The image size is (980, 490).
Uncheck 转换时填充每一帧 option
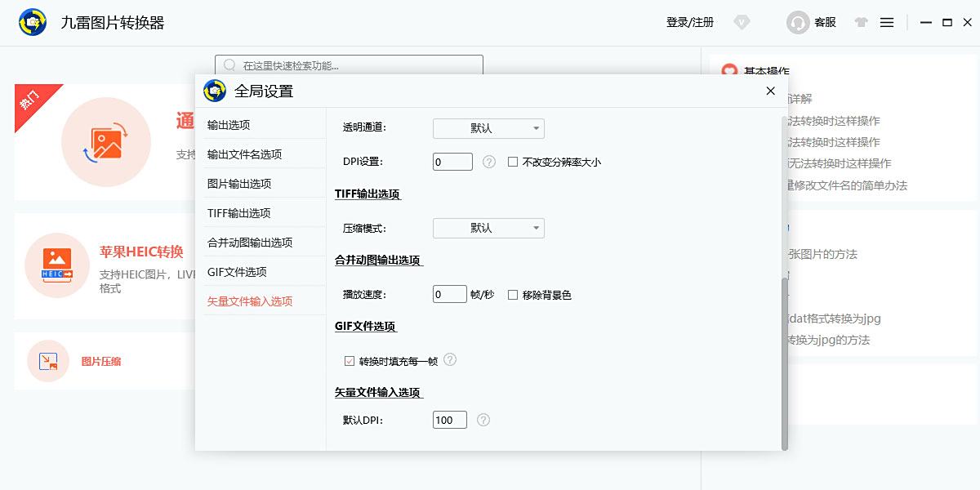(350, 361)
